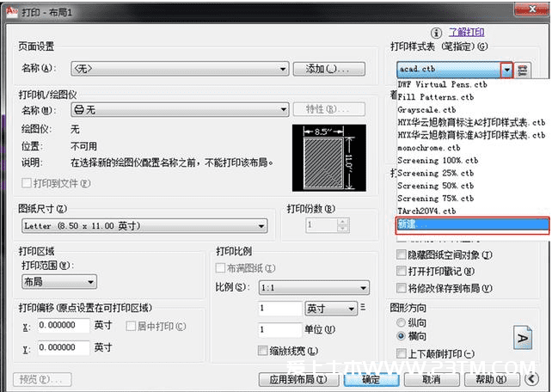
Task: Open the 比例 scale dropdown showing 1:1
Action: [314, 288]
